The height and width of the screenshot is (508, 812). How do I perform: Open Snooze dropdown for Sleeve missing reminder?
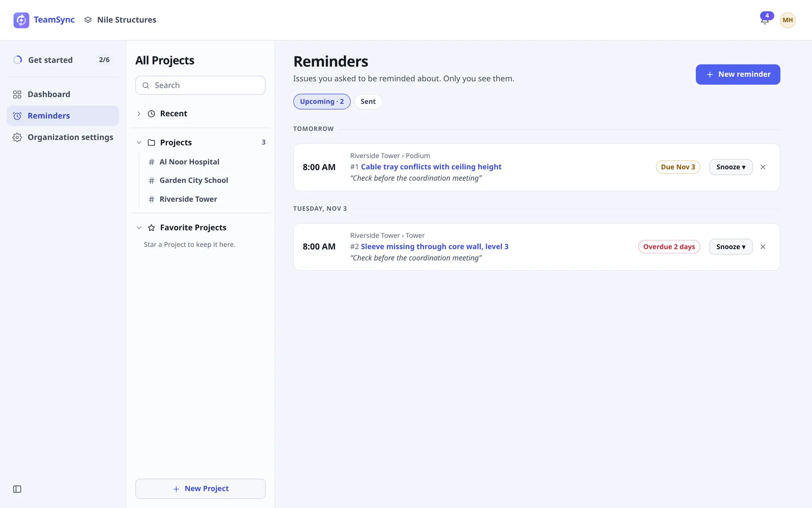(731, 247)
